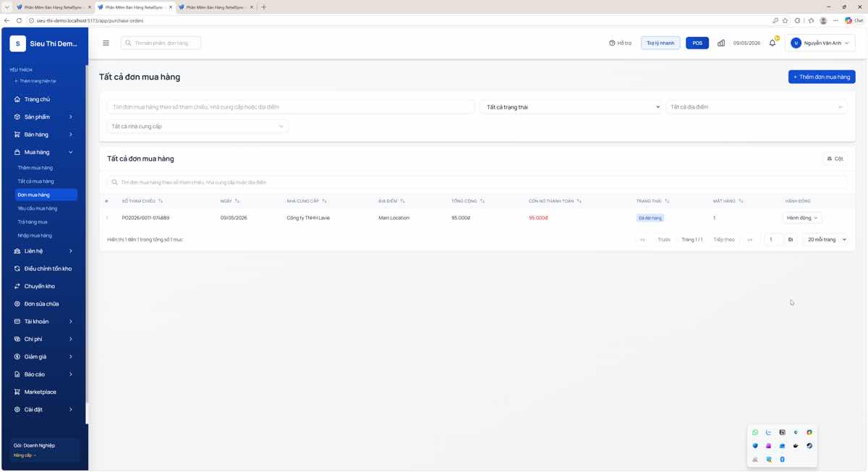
Task: Click the Nâng cấp upgrade link
Action: (25, 455)
